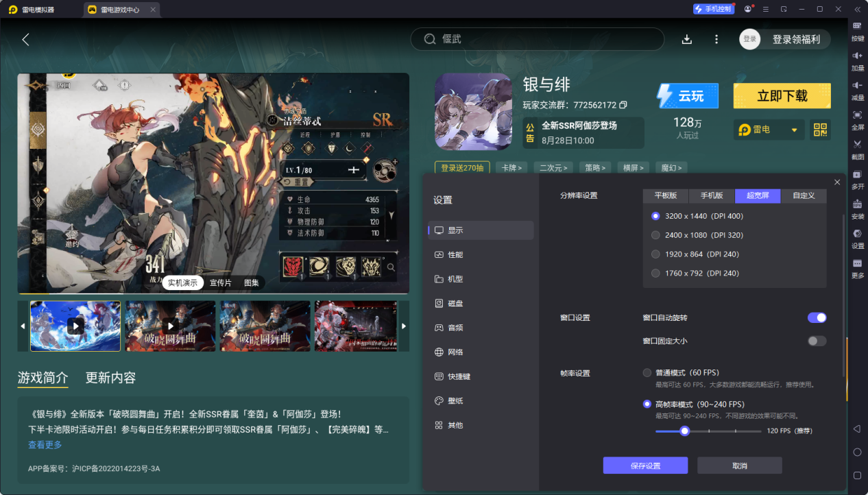The width and height of the screenshot is (868, 495).
Task: Click 取消 button in settings
Action: (739, 466)
